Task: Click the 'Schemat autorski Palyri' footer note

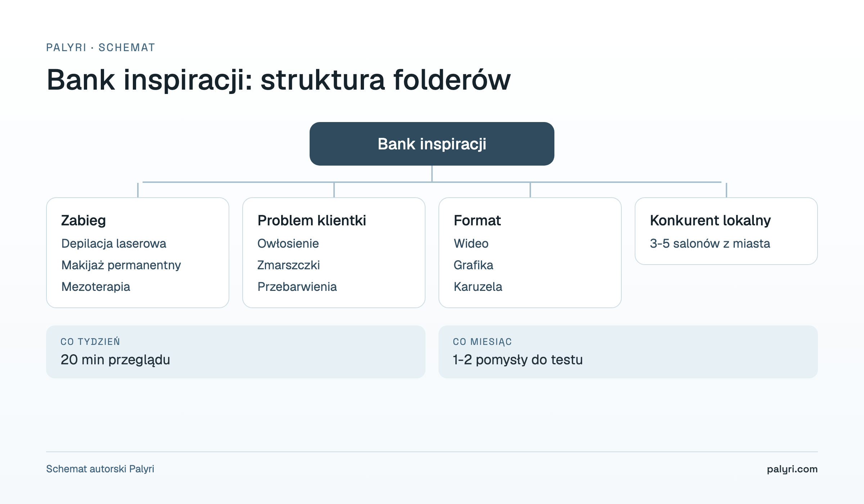Action: click(100, 469)
